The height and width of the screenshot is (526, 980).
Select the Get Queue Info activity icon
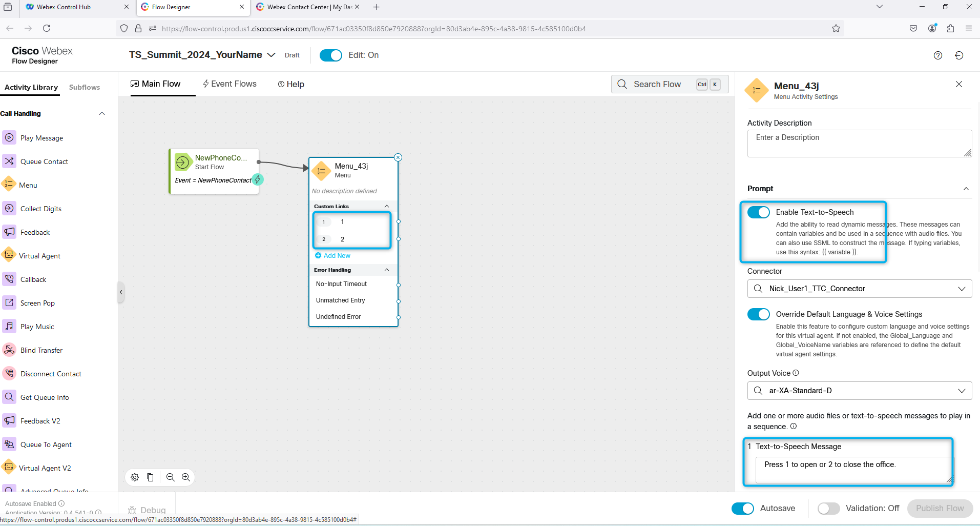tap(9, 397)
